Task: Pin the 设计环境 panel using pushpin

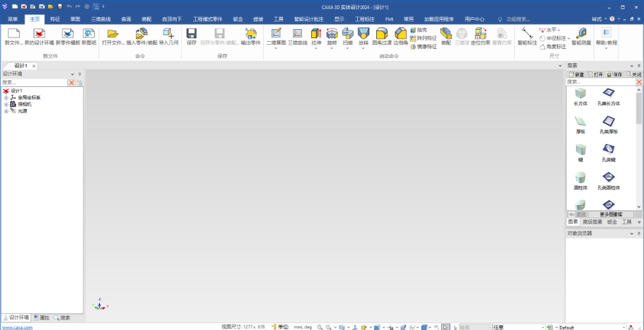Action: (x=79, y=74)
